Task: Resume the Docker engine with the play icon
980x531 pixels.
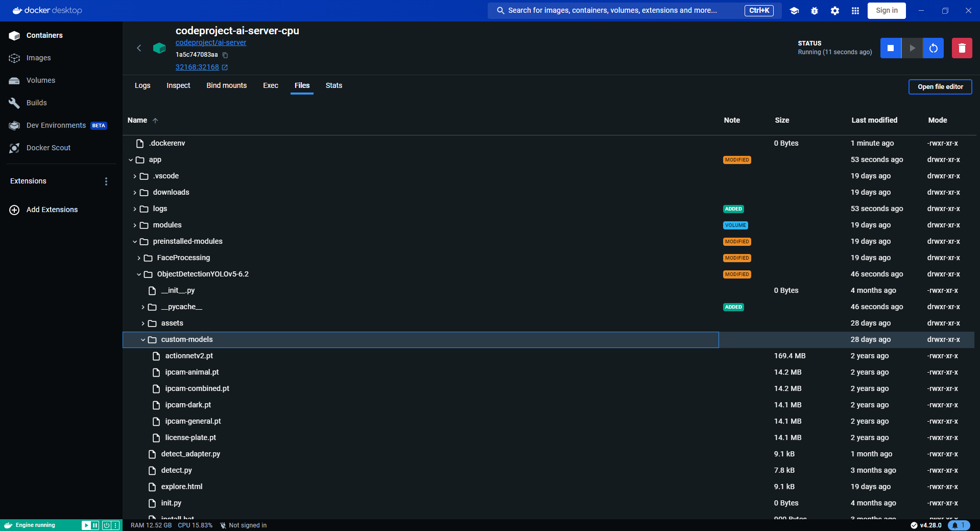Action: click(x=86, y=525)
